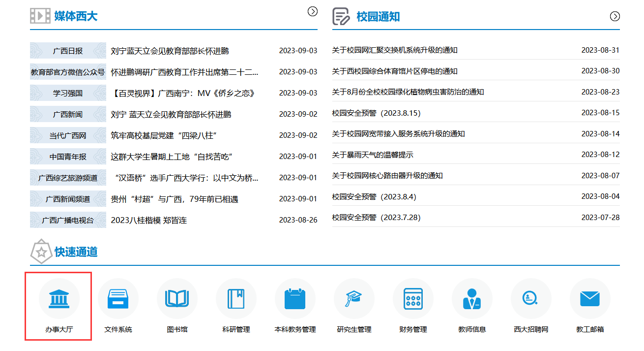Click the 图书馆 library icon
Screen dimensions: 644x351
pyautogui.click(x=177, y=299)
